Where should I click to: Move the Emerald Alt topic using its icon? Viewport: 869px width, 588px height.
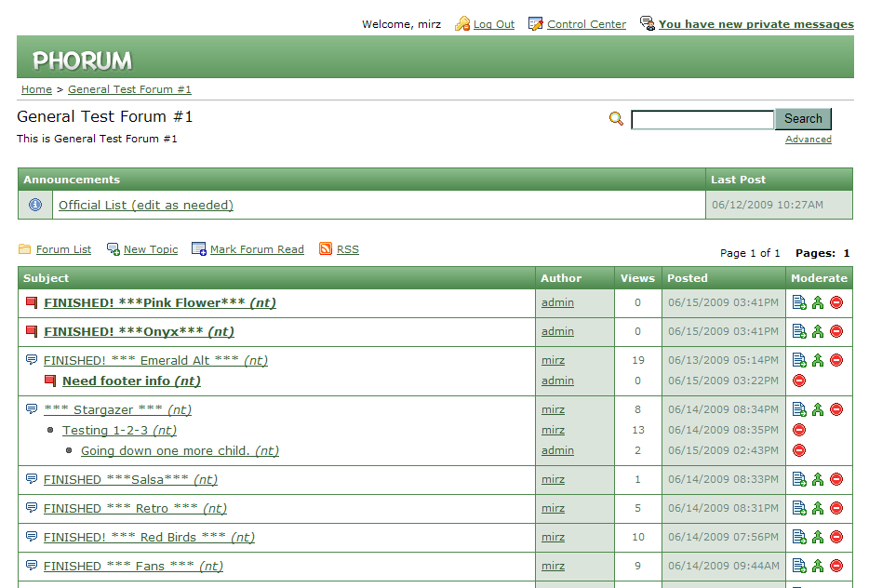click(799, 360)
